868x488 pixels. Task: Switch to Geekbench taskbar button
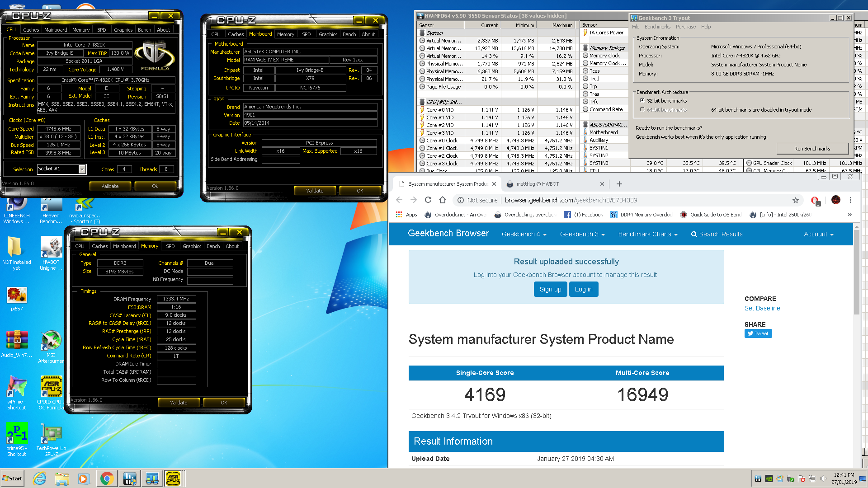(151, 479)
